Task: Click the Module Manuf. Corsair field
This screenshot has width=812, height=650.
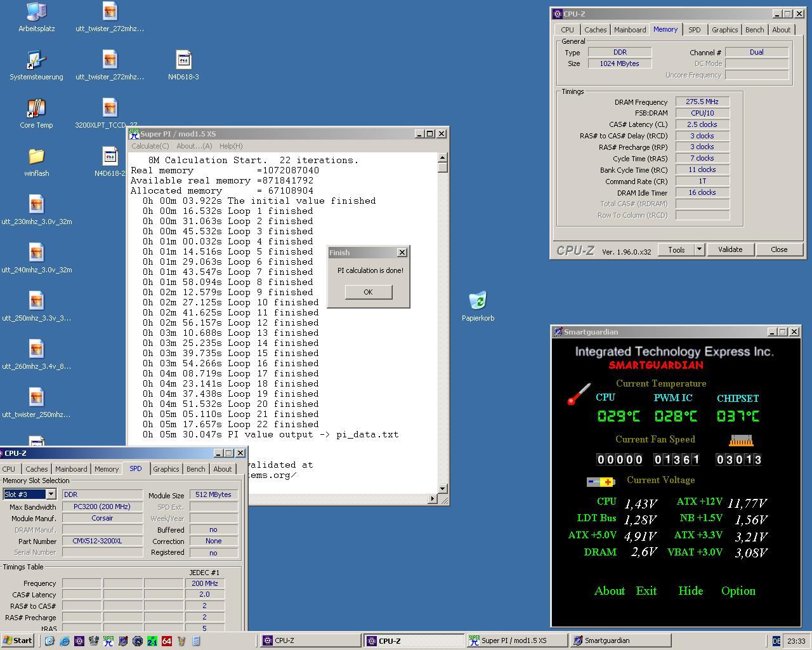Action: [x=102, y=518]
